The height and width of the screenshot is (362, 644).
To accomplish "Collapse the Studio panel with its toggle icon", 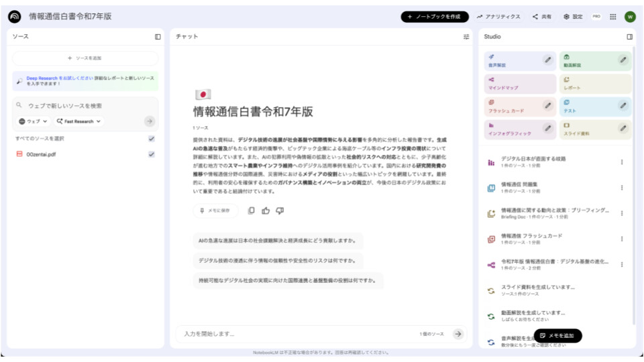I will coord(630,36).
